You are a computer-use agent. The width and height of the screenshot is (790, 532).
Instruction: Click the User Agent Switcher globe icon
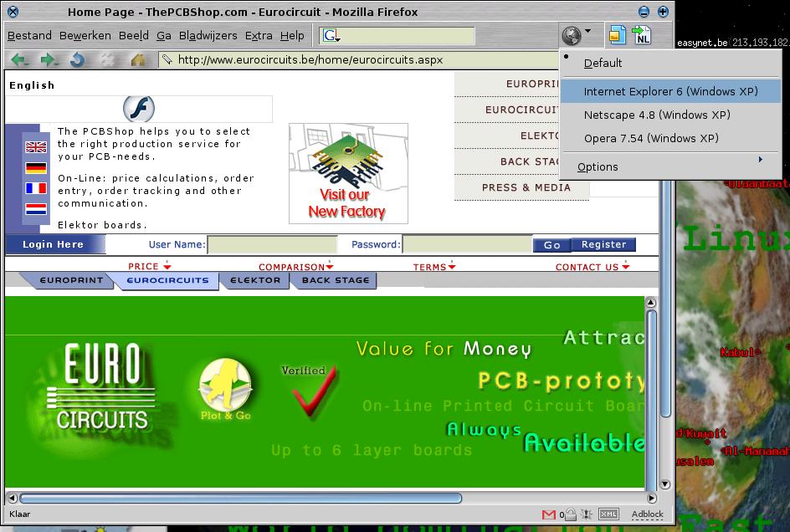point(572,36)
